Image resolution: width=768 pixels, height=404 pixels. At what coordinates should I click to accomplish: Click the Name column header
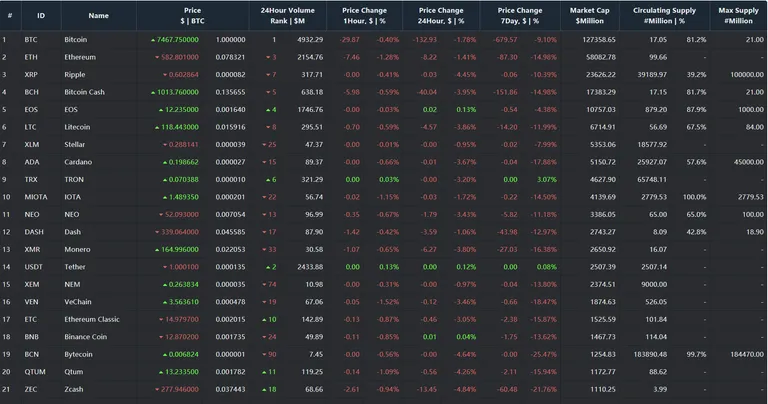pos(98,16)
